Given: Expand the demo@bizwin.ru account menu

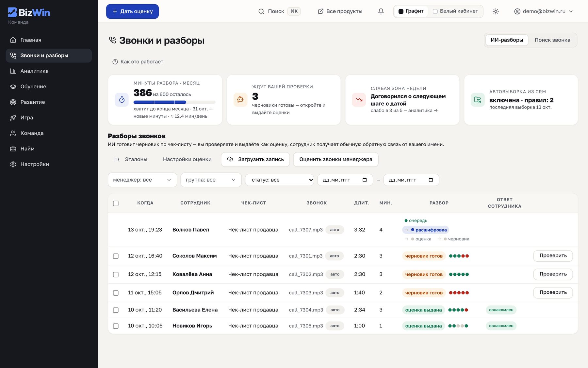Looking at the screenshot, I should tap(544, 11).
